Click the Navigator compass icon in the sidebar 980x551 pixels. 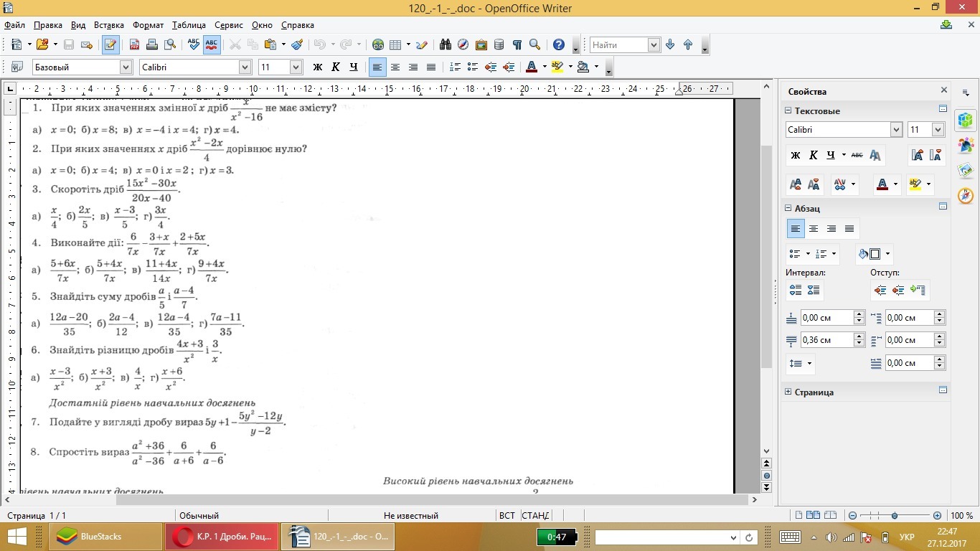pos(966,195)
